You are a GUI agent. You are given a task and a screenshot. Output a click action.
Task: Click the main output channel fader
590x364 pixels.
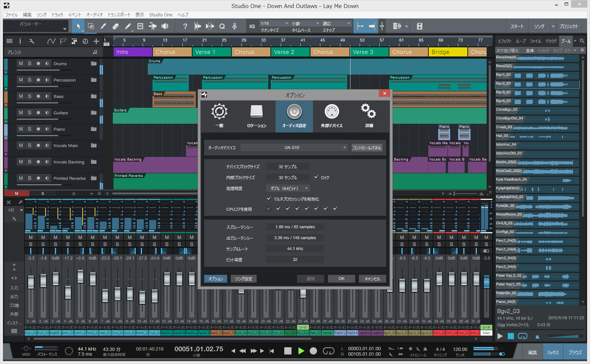[487, 282]
